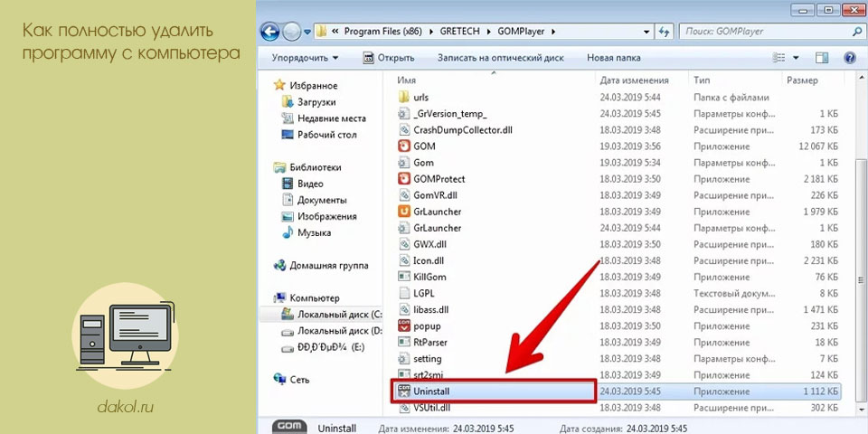The image size is (868, 434).
Task: Open the Изображения library
Action: pos(319,216)
